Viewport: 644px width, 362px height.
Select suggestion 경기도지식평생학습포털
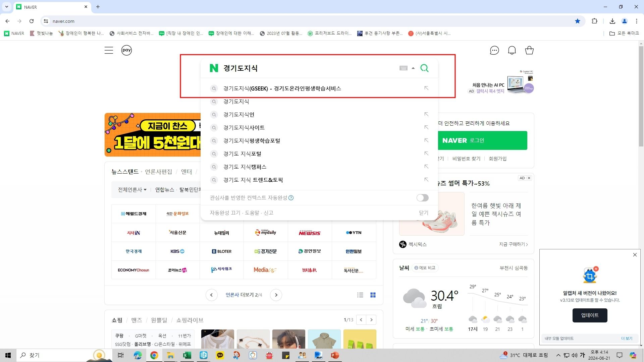[x=252, y=141]
